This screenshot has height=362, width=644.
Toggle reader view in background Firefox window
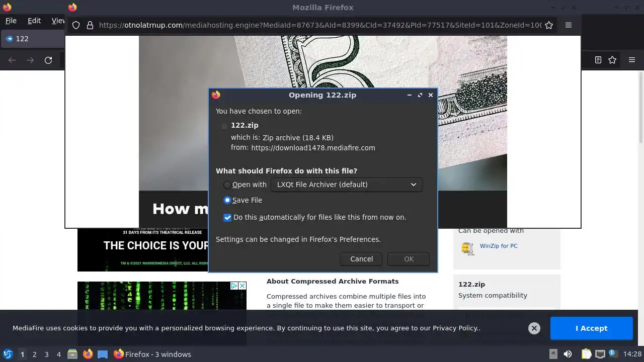tap(598, 60)
